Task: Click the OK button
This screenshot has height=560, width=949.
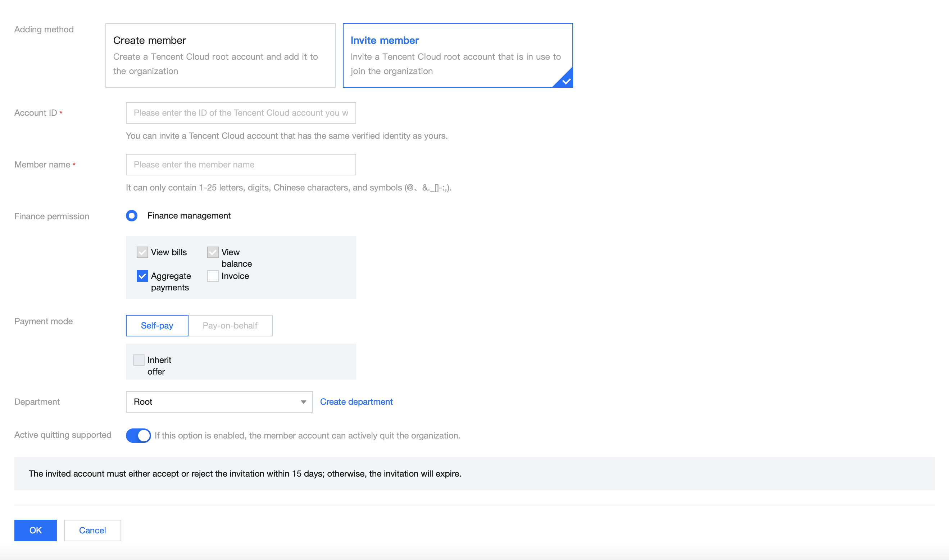Action: (36, 531)
